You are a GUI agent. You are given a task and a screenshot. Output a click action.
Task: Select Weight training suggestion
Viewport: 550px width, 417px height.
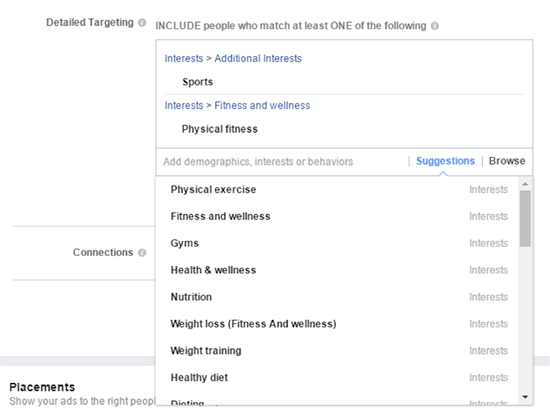(x=338, y=351)
